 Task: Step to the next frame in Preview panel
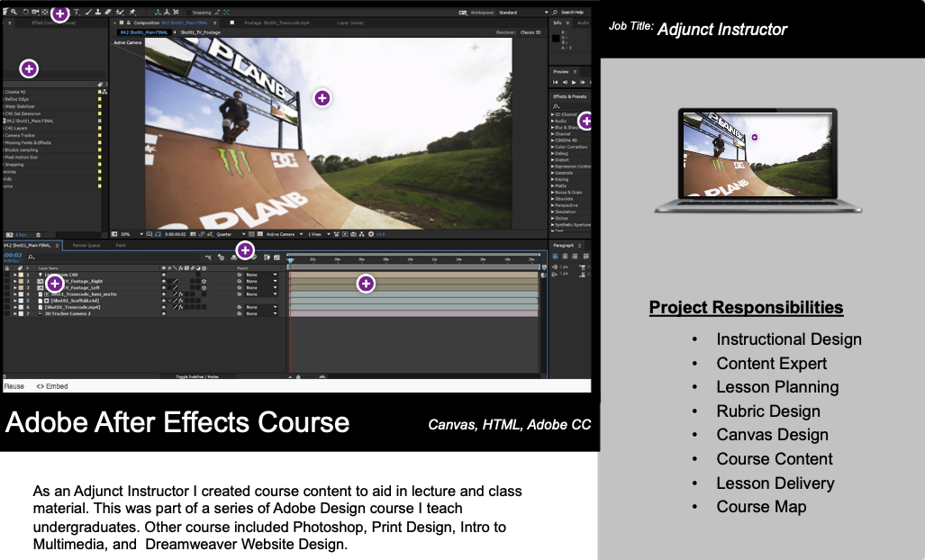point(582,83)
